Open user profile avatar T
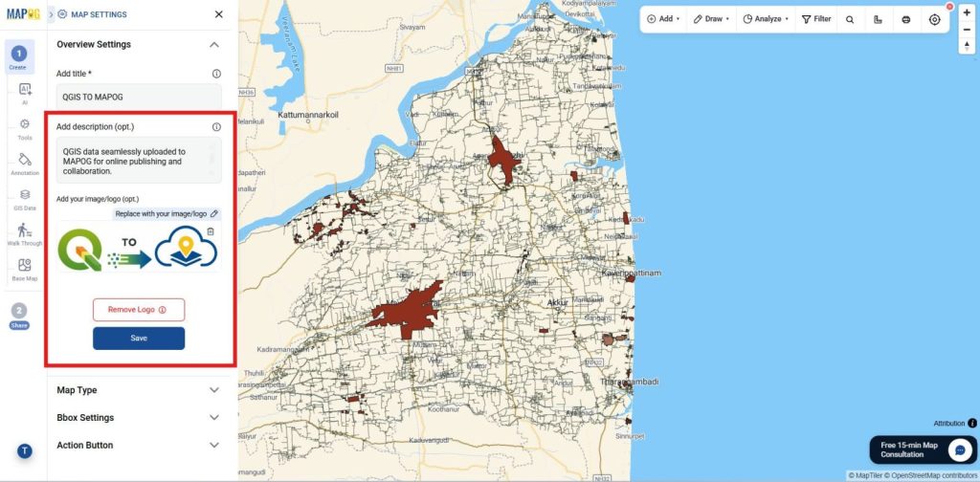 [x=24, y=450]
